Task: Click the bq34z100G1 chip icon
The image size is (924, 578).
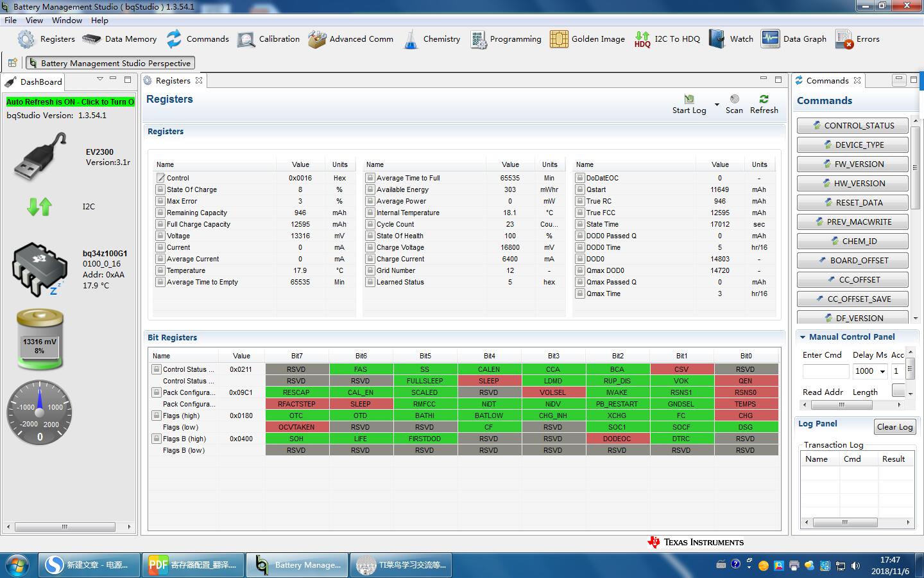Action: tap(40, 269)
